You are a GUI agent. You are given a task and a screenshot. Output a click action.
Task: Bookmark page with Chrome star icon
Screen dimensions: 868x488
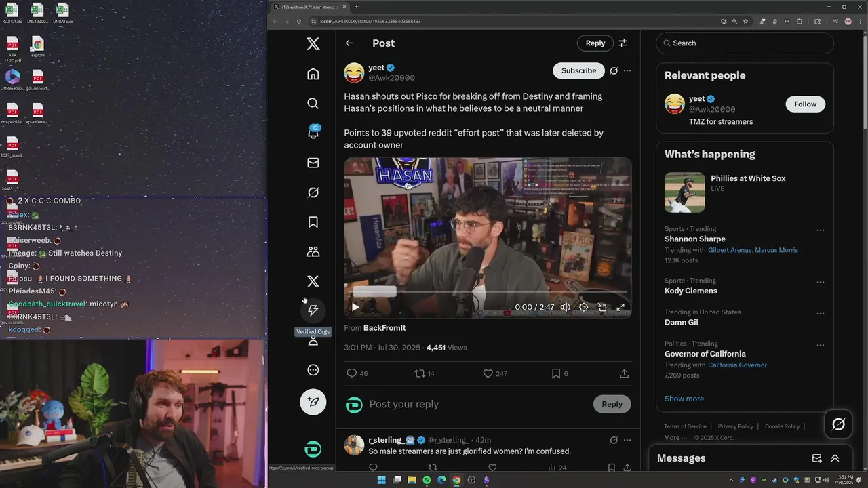pyautogui.click(x=746, y=21)
